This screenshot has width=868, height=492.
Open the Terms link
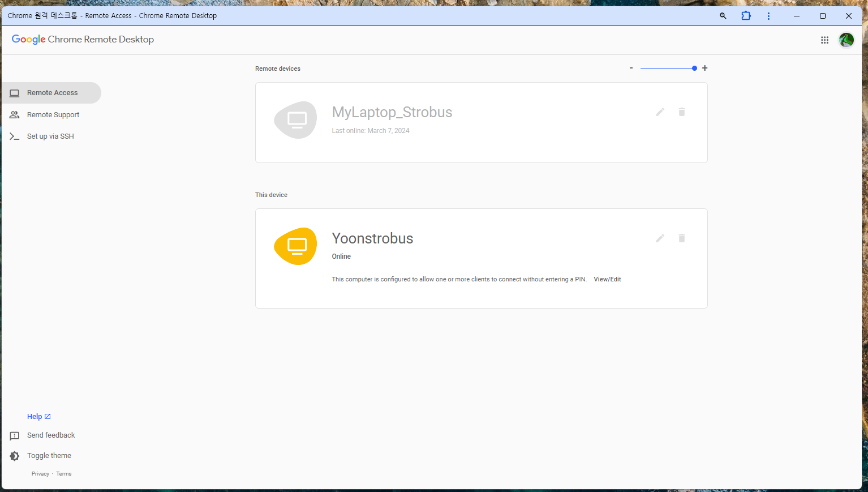coord(64,474)
